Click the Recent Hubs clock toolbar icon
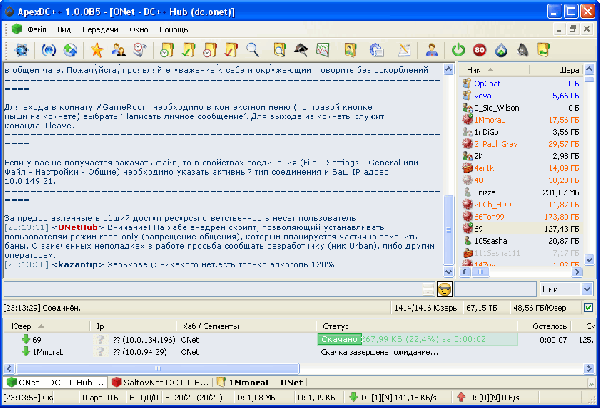Viewport: 600px width, 408px height. coord(140,50)
